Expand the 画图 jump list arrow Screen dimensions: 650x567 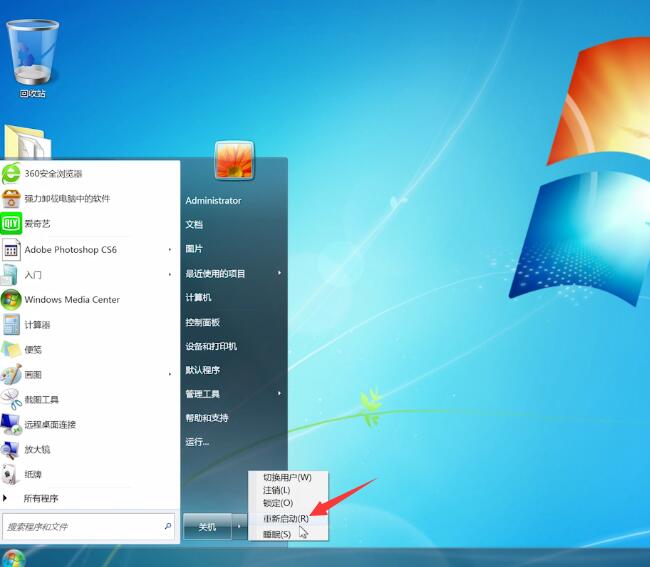coord(170,374)
